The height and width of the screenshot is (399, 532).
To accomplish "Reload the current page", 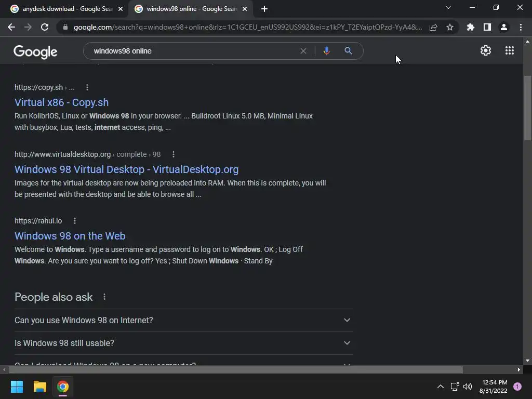I will pyautogui.click(x=45, y=27).
